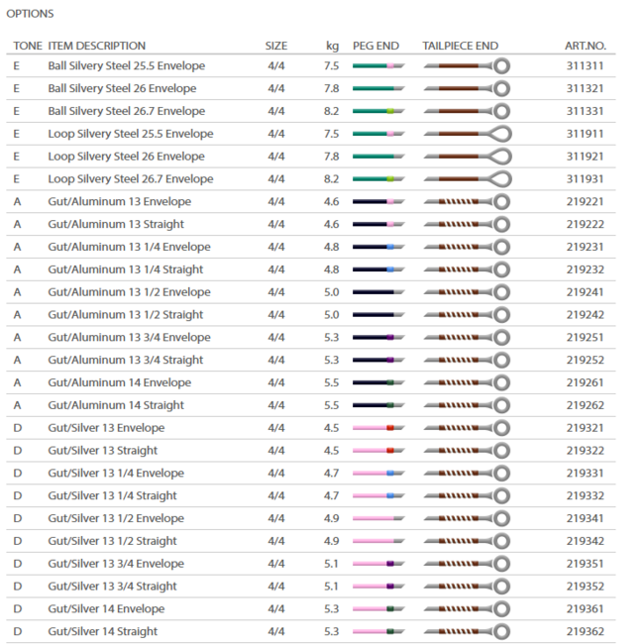
Task: Click article number 311311
Action: click(x=586, y=66)
